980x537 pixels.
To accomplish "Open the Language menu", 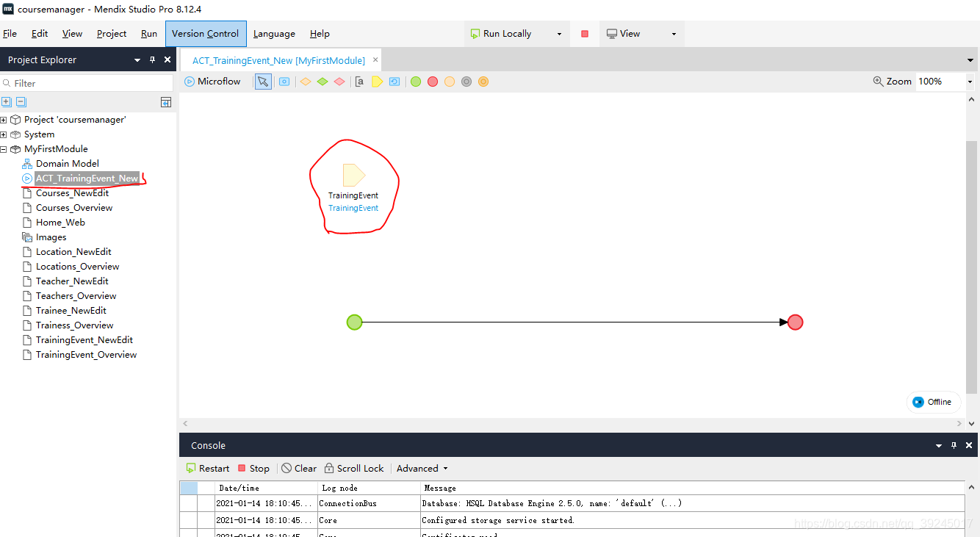I will [274, 34].
